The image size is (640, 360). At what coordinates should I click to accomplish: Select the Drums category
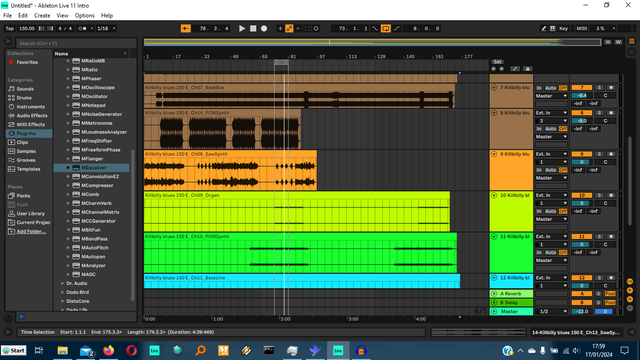pos(24,98)
